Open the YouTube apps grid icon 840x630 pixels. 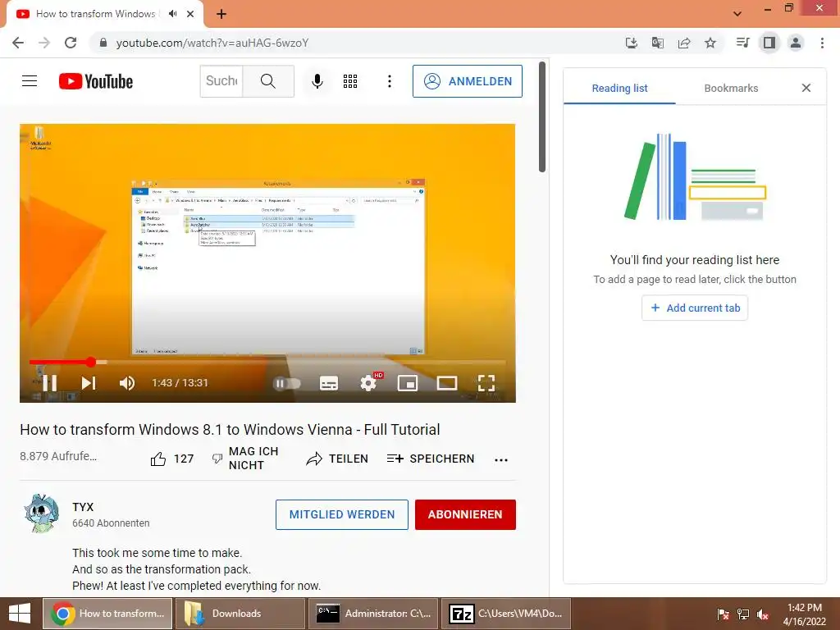pos(350,81)
